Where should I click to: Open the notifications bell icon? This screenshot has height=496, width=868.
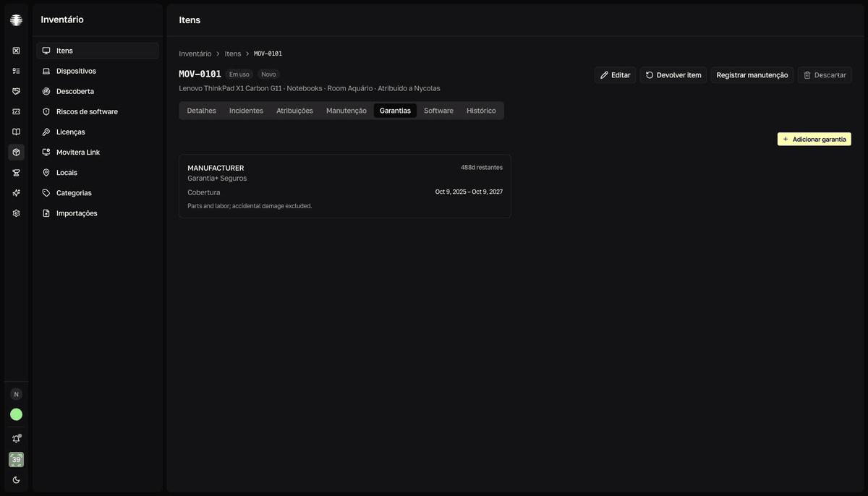click(16, 439)
